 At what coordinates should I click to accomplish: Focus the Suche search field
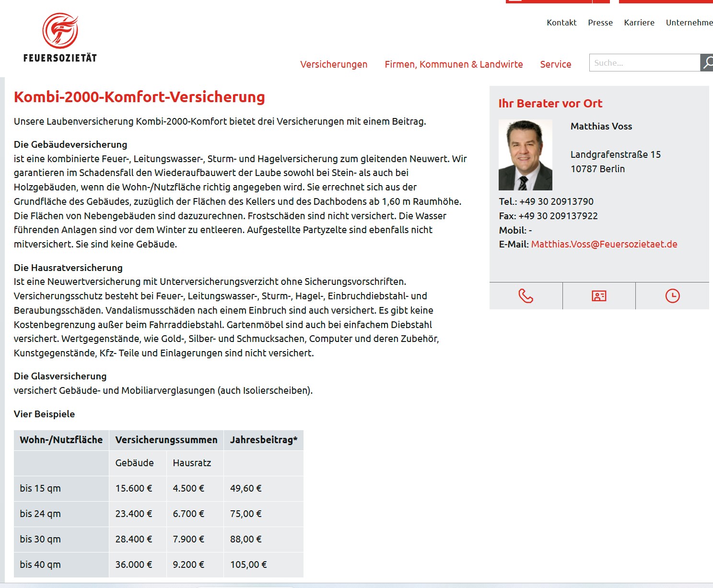tap(645, 63)
